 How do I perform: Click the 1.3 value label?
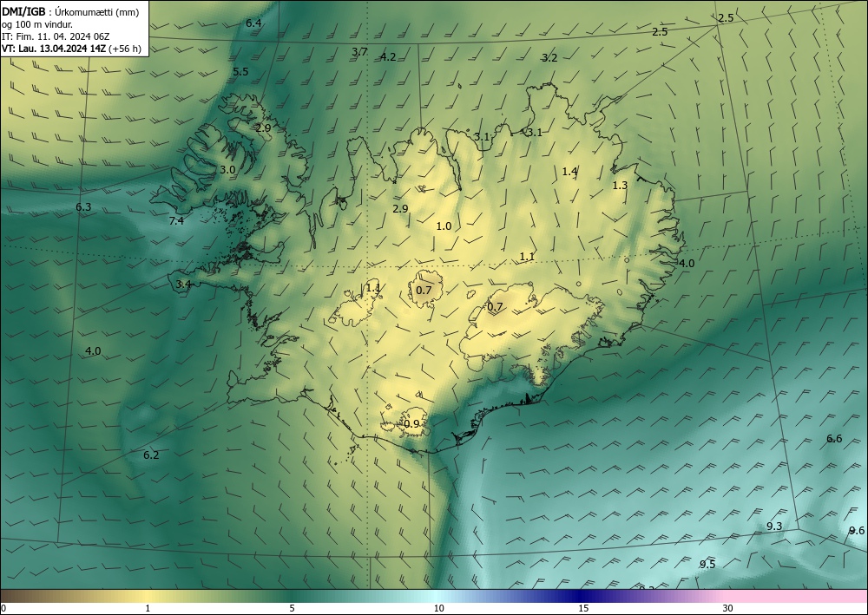620,186
